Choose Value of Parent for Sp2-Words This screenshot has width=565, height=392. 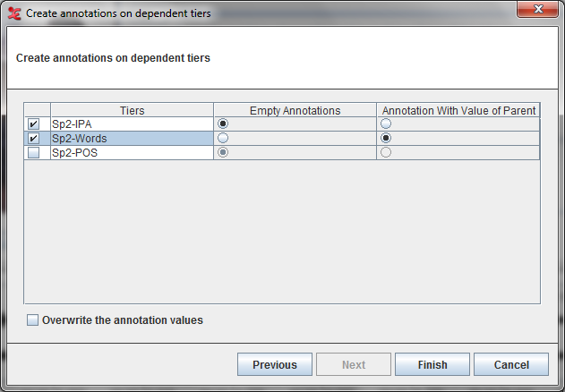point(386,139)
